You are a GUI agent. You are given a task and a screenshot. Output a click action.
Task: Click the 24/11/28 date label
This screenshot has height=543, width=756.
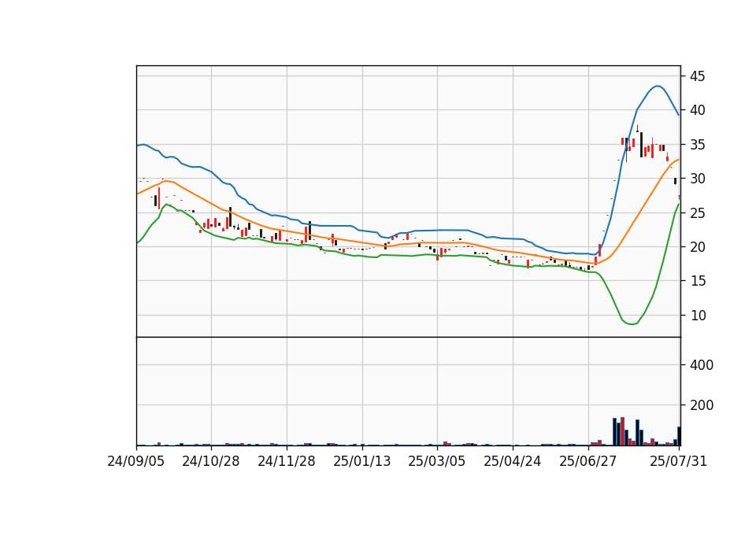287,461
